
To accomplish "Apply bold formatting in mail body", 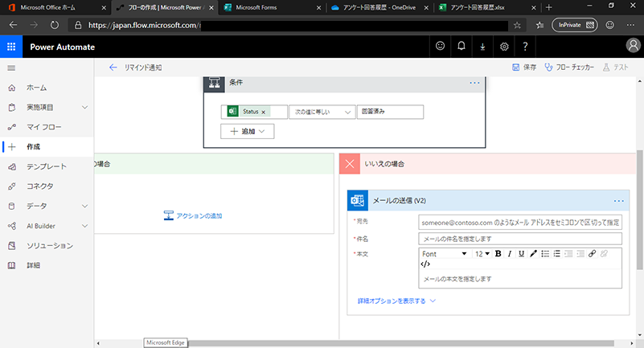I will [498, 254].
